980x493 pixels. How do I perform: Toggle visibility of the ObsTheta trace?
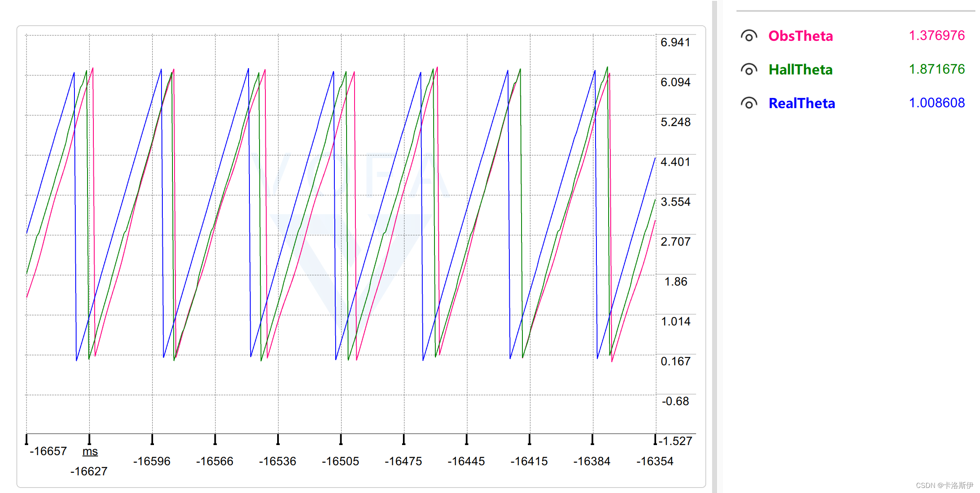coord(749,36)
